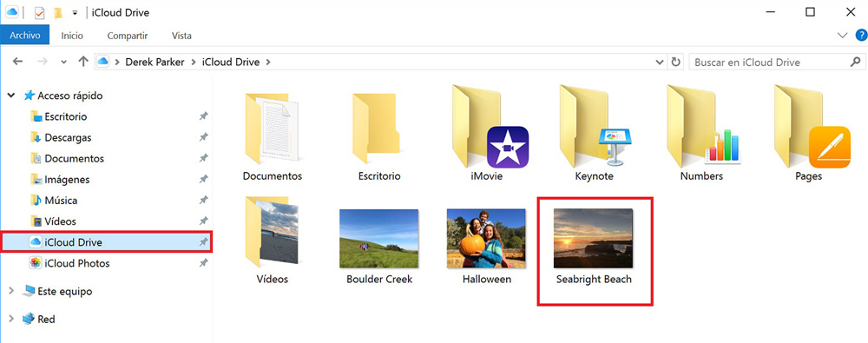This screenshot has width=868, height=343.
Task: Collapse the Acceso rápido tree node
Action: (x=11, y=96)
